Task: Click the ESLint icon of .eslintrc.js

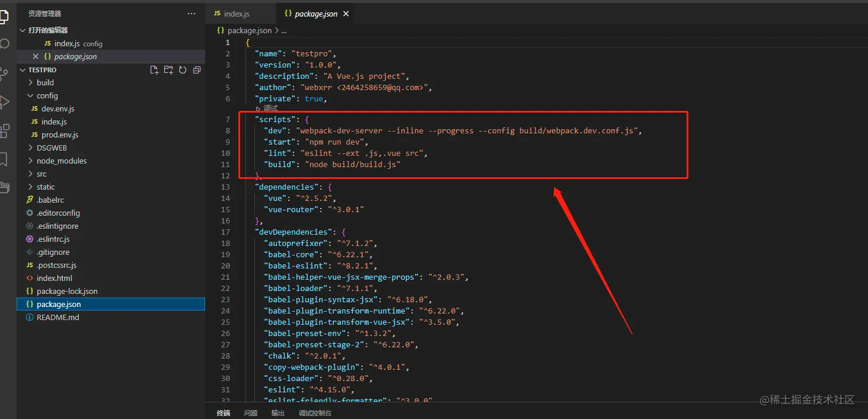Action: 30,239
